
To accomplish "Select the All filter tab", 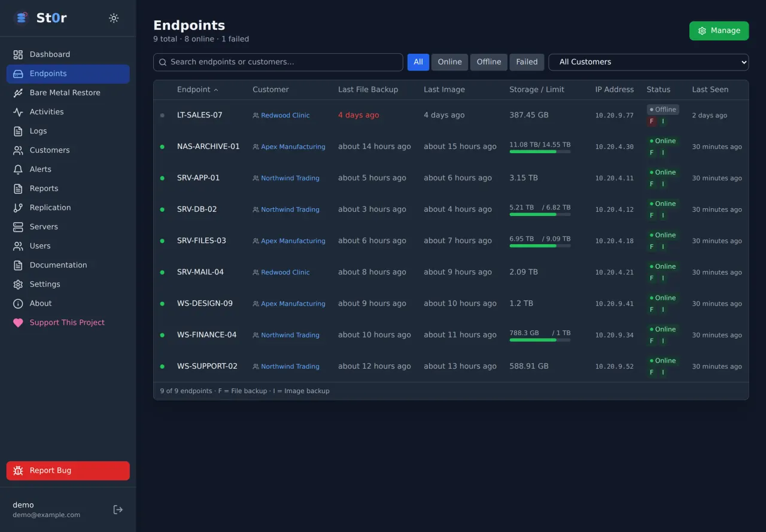I will point(418,62).
